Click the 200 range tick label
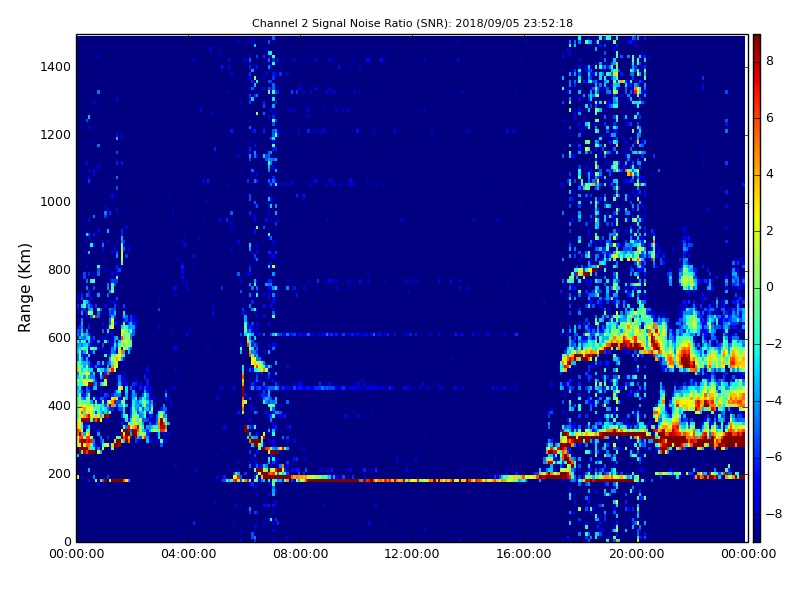The height and width of the screenshot is (600, 800). coord(59,473)
